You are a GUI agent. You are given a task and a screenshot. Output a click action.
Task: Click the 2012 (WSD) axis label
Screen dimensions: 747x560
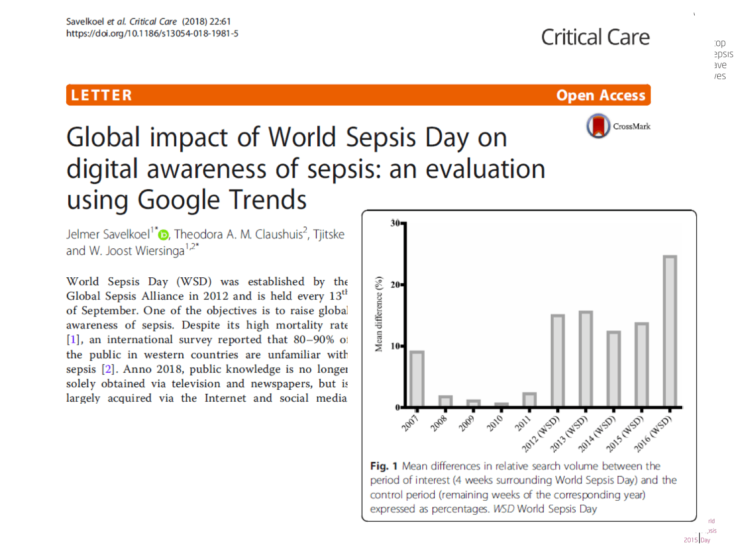[541, 433]
